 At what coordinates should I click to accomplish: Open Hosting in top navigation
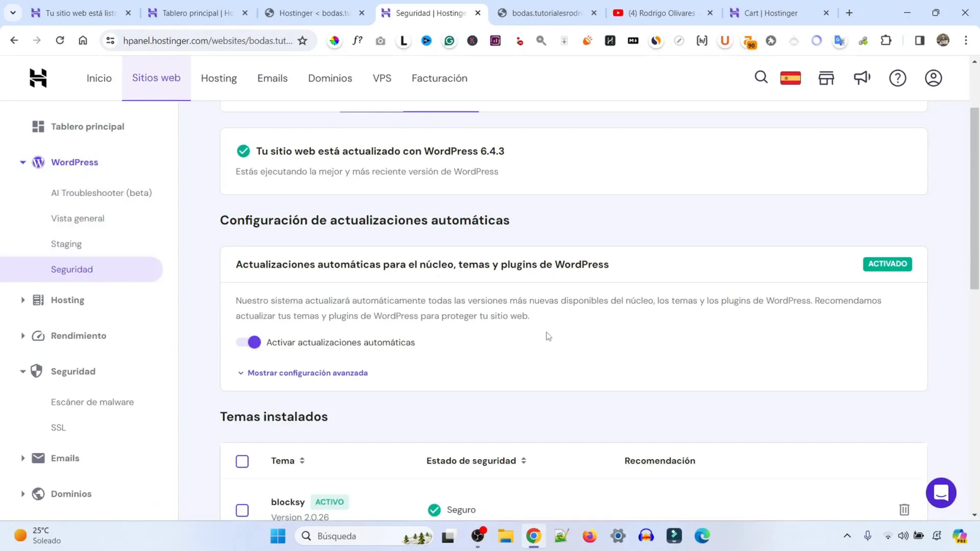pyautogui.click(x=219, y=78)
